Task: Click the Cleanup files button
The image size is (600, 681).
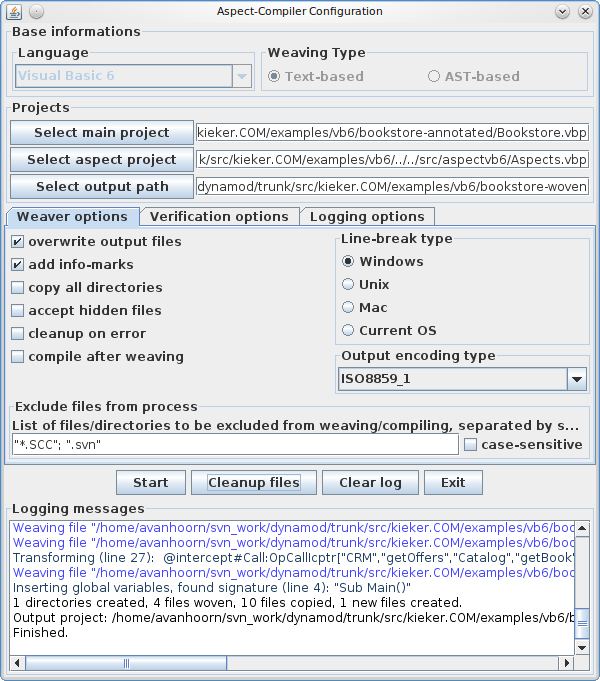Action: (x=254, y=483)
